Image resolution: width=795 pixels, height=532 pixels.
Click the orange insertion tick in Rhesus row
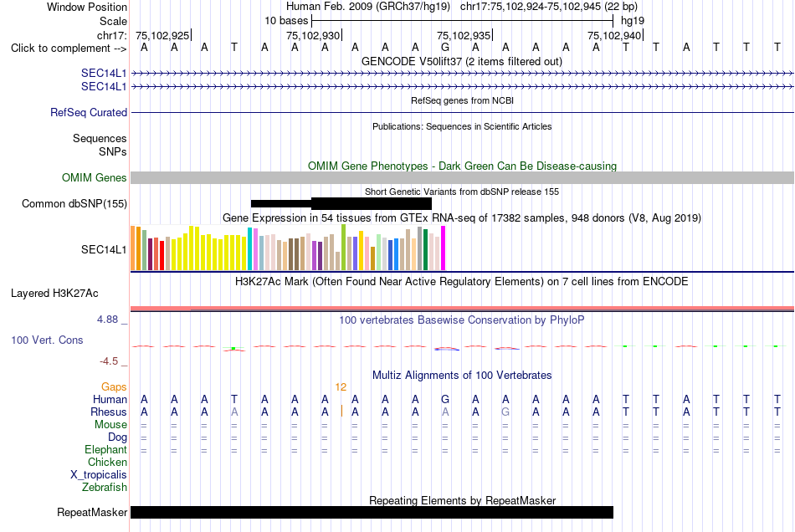(x=341, y=411)
